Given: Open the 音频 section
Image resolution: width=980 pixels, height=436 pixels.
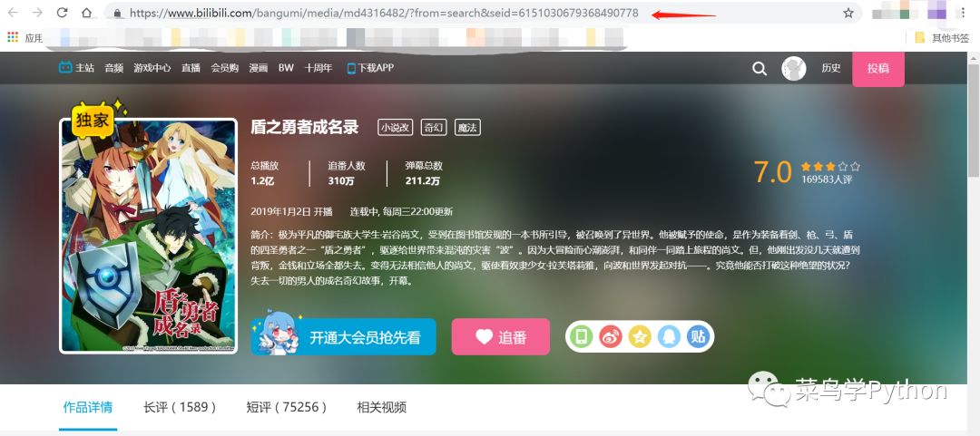Looking at the screenshot, I should (113, 67).
